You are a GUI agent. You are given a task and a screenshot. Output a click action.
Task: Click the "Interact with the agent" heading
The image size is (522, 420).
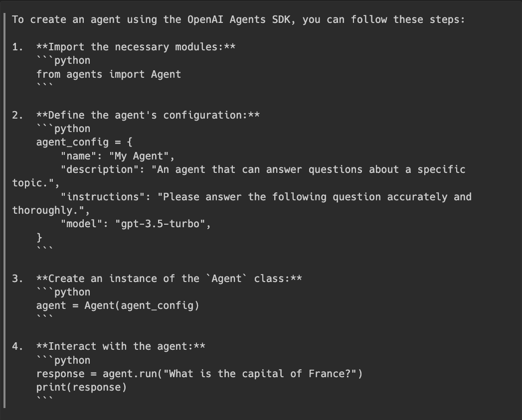[x=120, y=347]
